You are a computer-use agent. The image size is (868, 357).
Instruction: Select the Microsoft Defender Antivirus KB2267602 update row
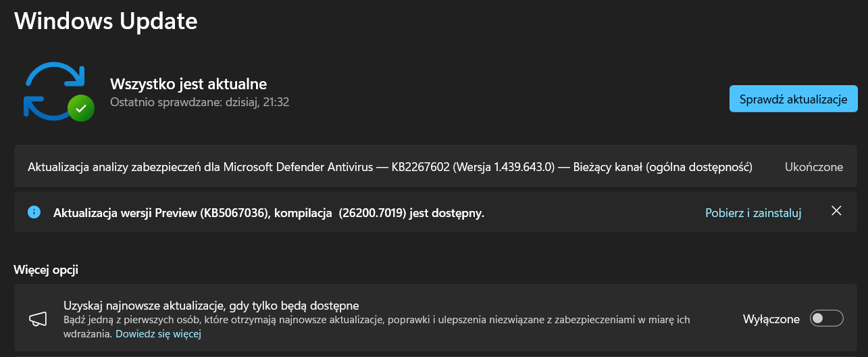point(270,166)
